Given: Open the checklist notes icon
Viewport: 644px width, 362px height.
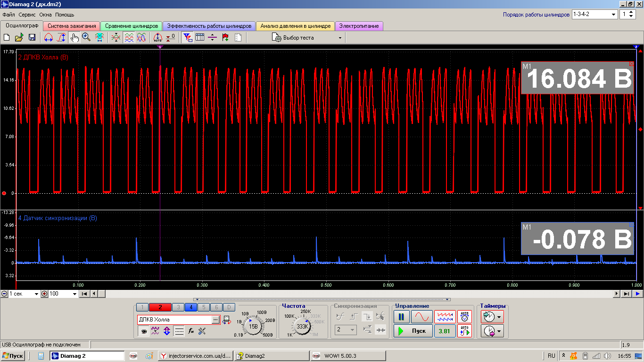Looking at the screenshot, I should (x=238, y=38).
